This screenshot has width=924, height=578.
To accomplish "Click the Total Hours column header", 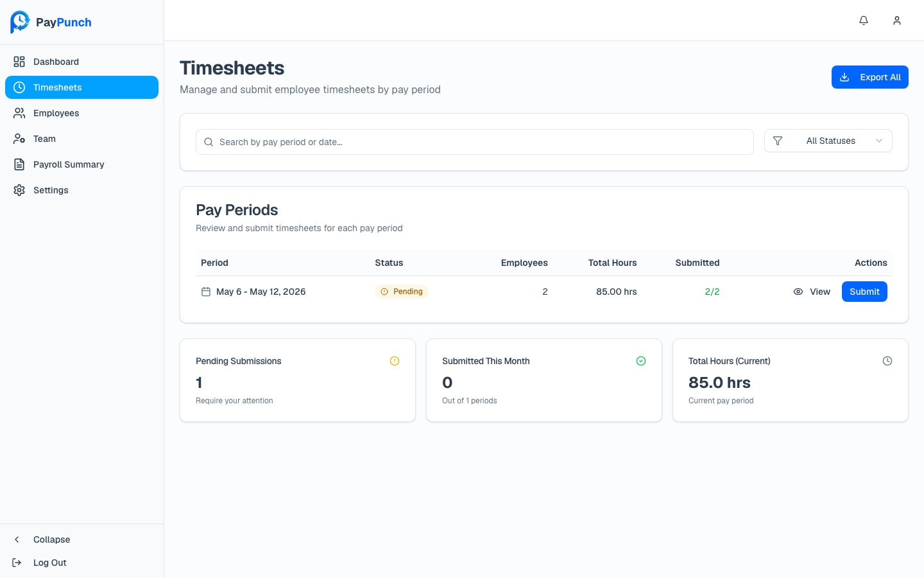I will click(x=613, y=263).
